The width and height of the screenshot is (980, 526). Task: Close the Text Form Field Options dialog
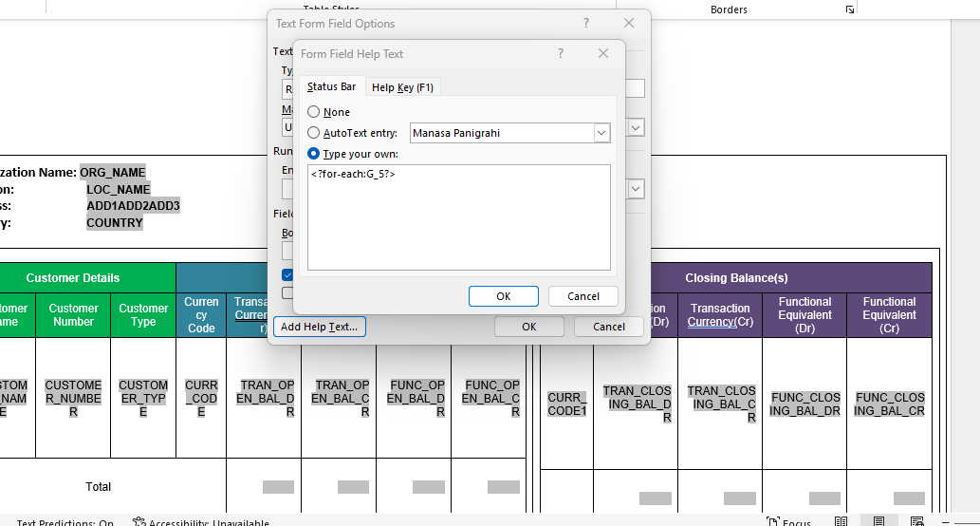[x=629, y=23]
